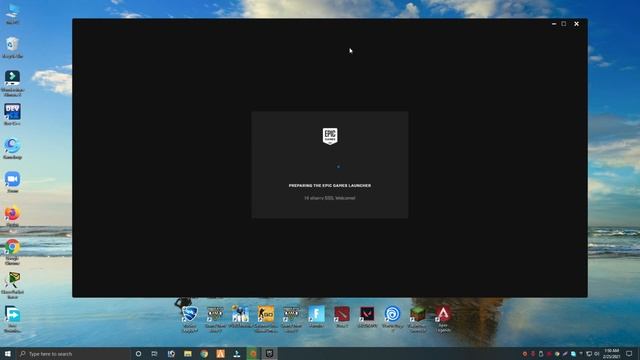Launch the Apex Legends desktop shortcut
Image resolution: width=640 pixels, height=360 pixels.
tap(443, 319)
